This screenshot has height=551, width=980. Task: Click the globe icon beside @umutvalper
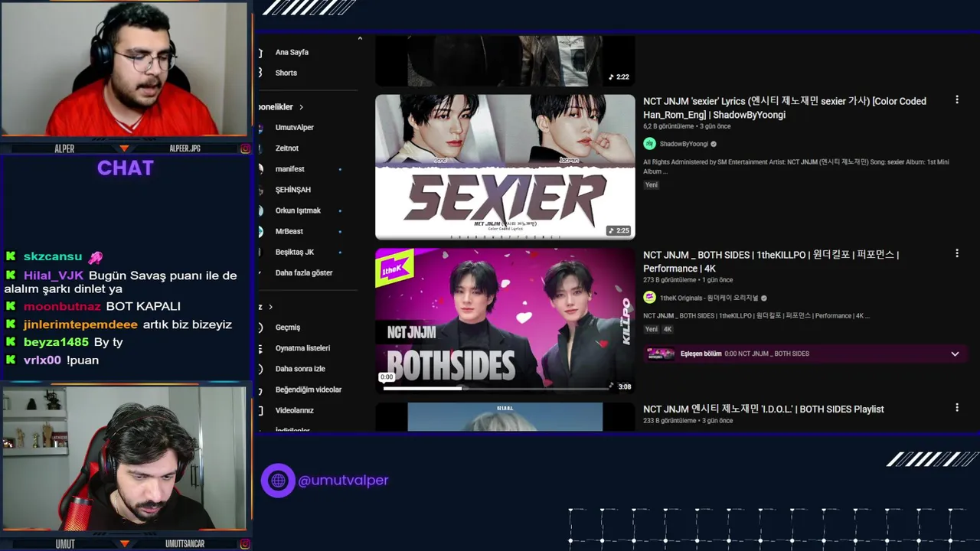pyautogui.click(x=278, y=481)
